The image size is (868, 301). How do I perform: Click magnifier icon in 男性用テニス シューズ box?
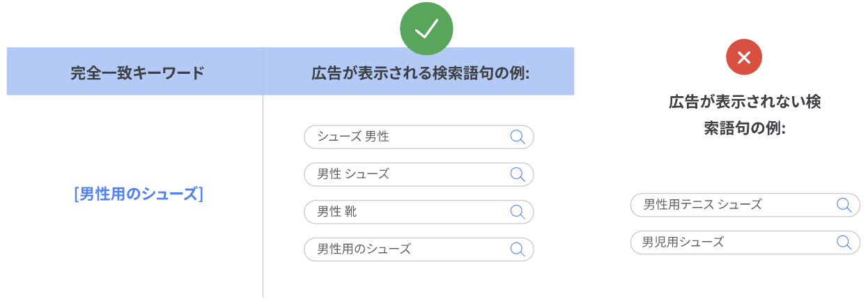pyautogui.click(x=844, y=205)
